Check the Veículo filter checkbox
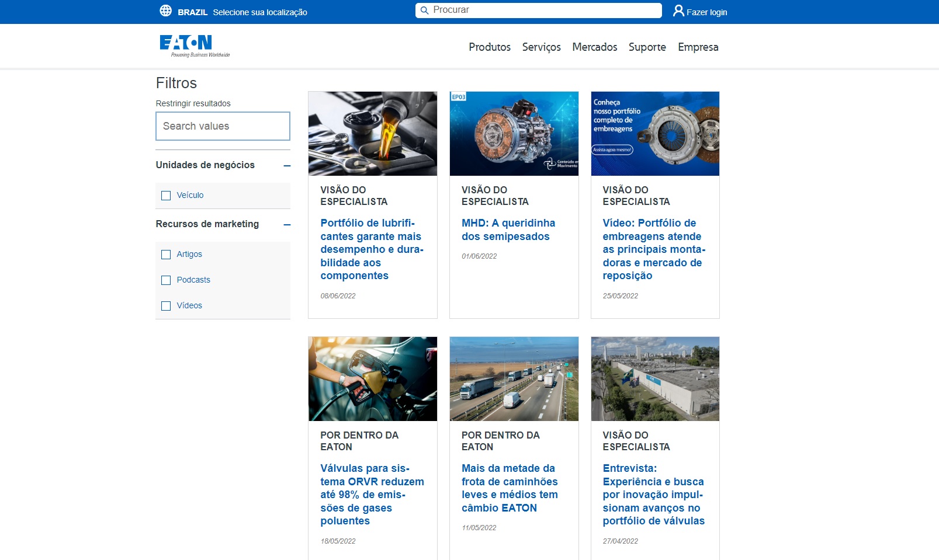 (x=166, y=196)
